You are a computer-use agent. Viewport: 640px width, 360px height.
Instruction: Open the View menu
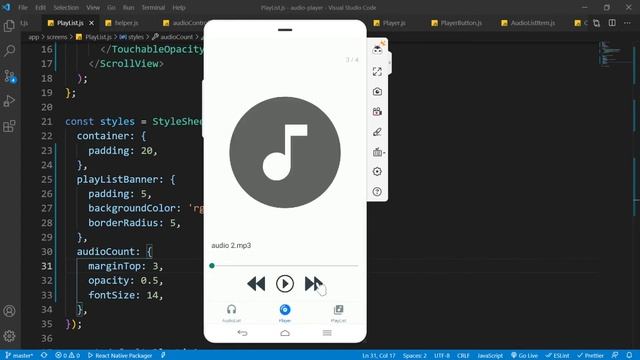click(93, 7)
